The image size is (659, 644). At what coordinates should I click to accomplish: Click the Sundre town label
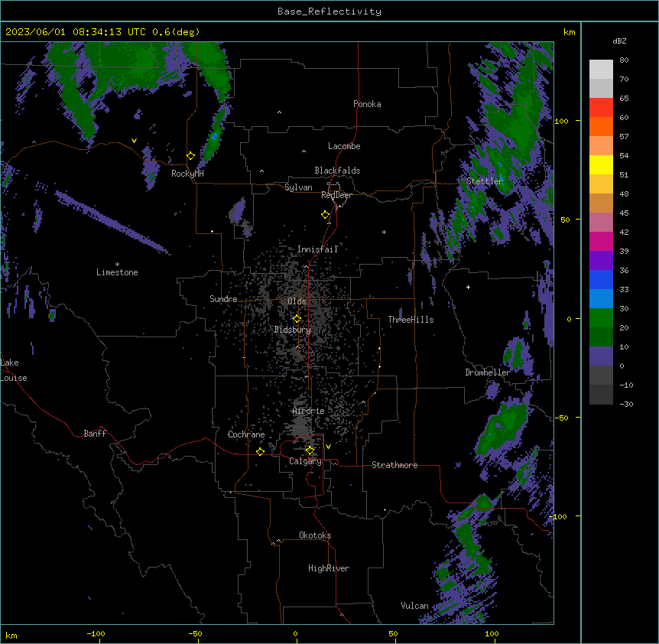[223, 299]
